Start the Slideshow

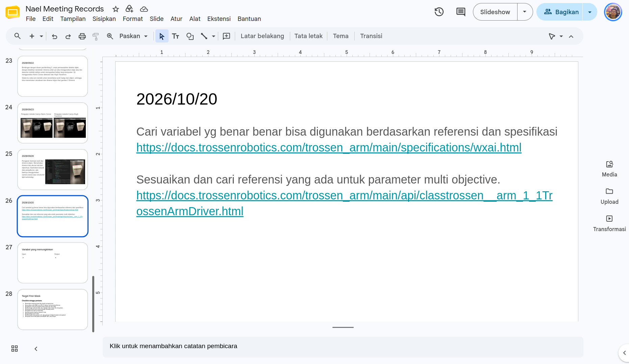coord(495,12)
